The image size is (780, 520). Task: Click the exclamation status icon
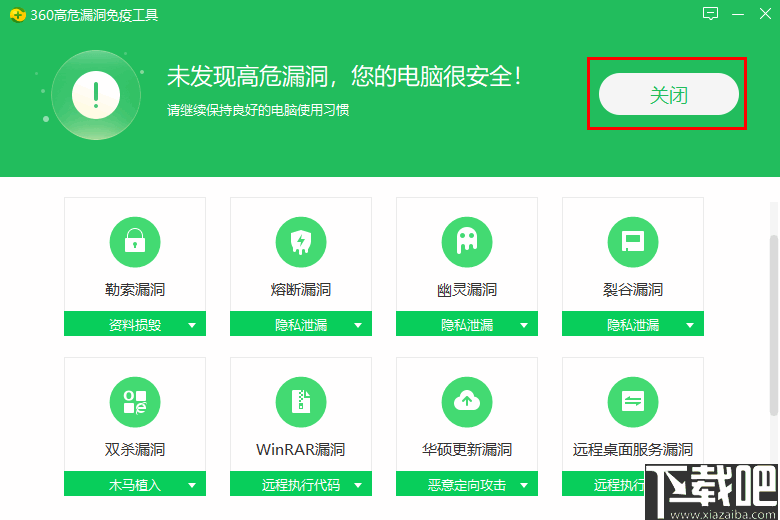click(96, 95)
